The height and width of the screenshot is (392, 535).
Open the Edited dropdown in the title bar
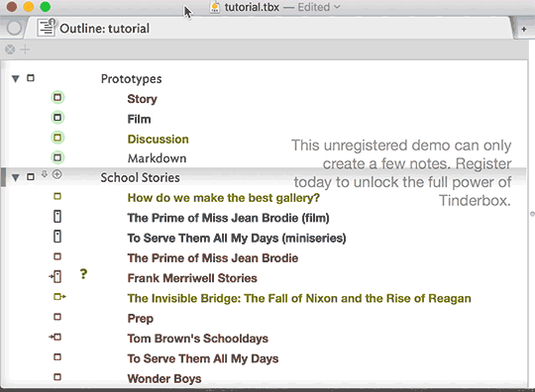[x=319, y=7]
